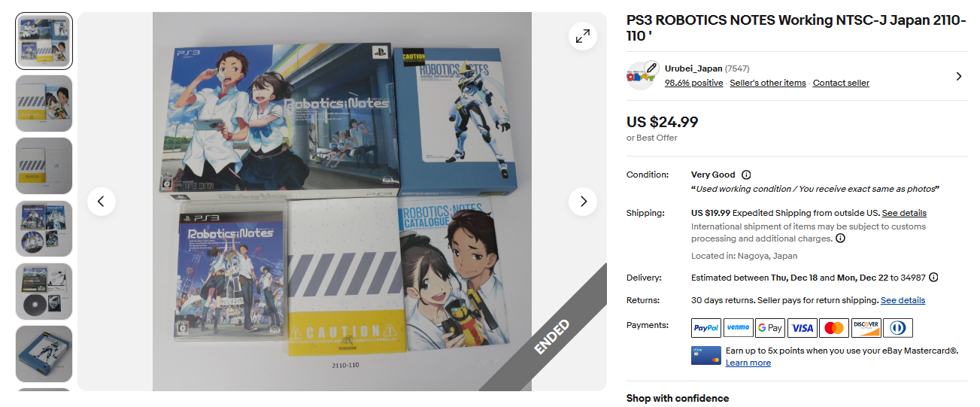
Task: Open the Urubei_Japan seller logo
Action: point(642,76)
